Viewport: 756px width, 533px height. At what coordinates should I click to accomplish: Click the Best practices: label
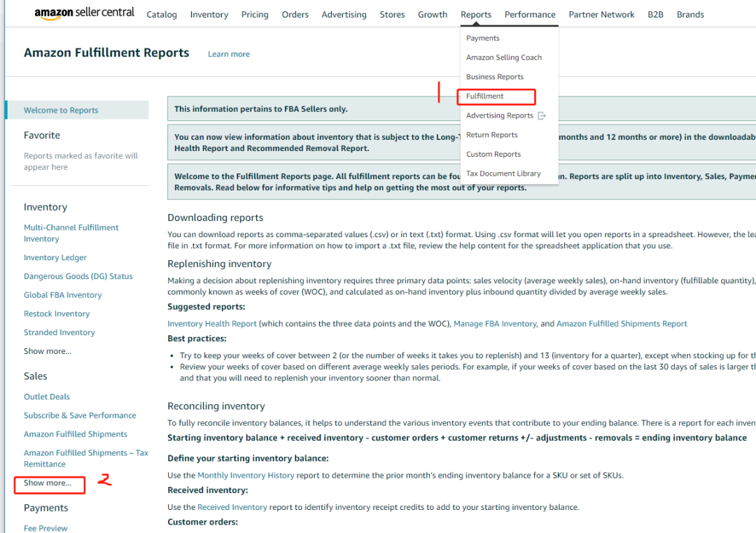pos(197,339)
